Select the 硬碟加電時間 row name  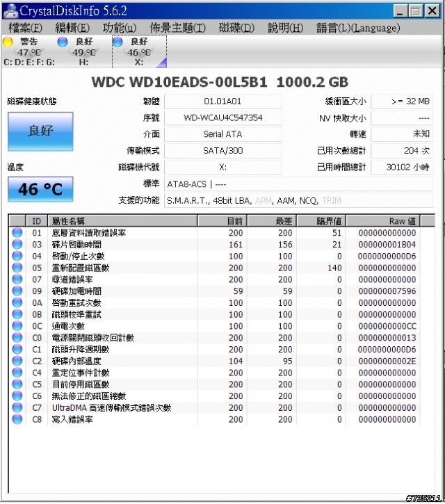click(x=76, y=291)
